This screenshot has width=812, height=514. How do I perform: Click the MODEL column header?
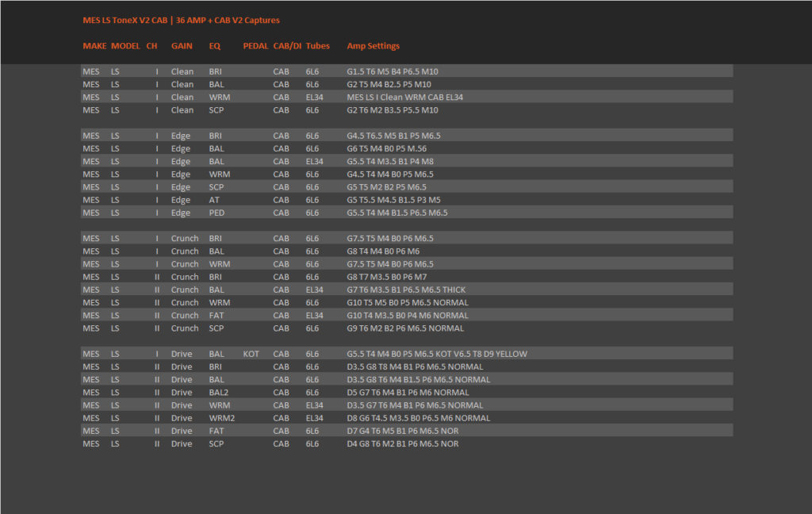pos(125,45)
